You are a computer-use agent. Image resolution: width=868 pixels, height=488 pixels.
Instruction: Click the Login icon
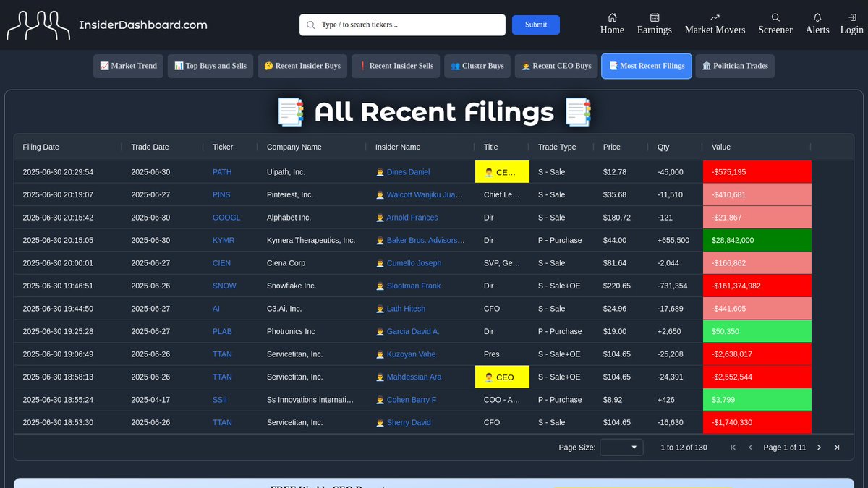tap(852, 17)
